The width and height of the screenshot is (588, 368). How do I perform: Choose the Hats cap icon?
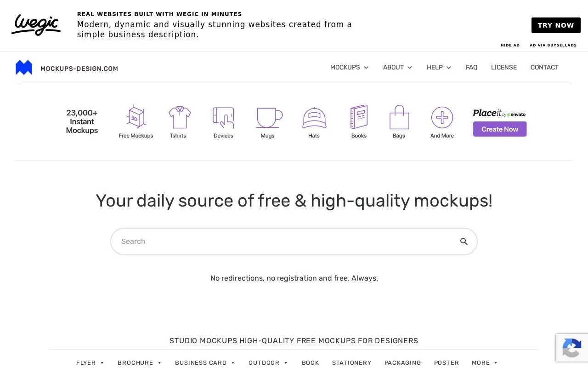tap(314, 118)
